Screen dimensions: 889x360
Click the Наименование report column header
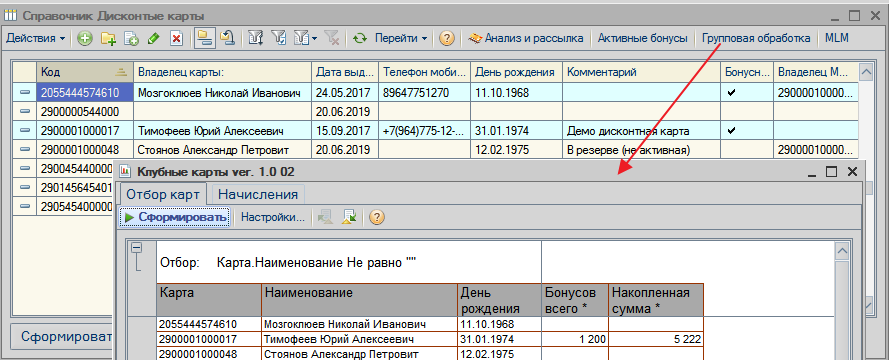(359, 300)
